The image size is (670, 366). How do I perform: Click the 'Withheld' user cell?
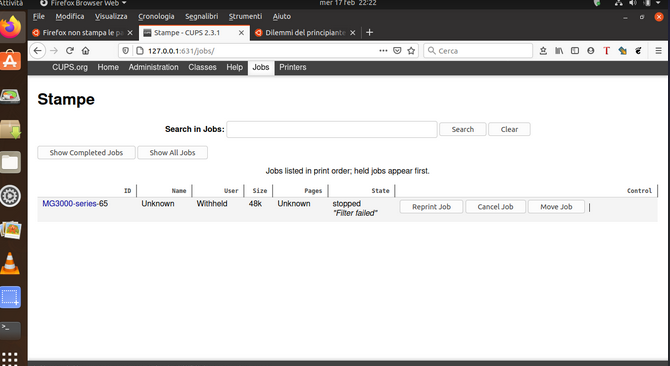point(212,204)
